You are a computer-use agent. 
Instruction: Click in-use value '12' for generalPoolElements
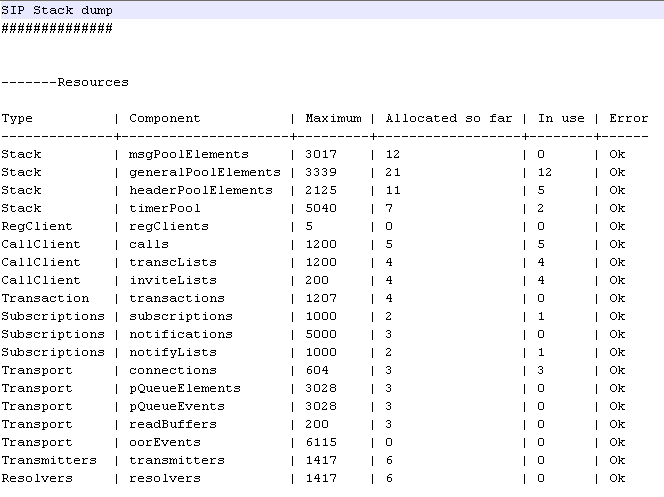545,172
